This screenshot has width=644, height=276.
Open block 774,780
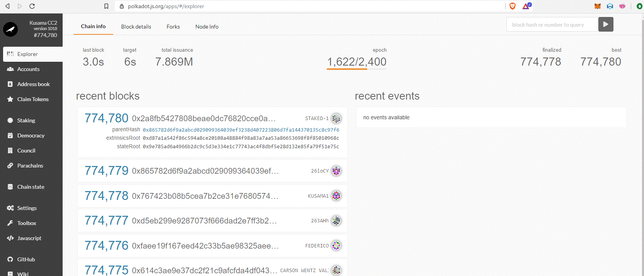tap(106, 118)
